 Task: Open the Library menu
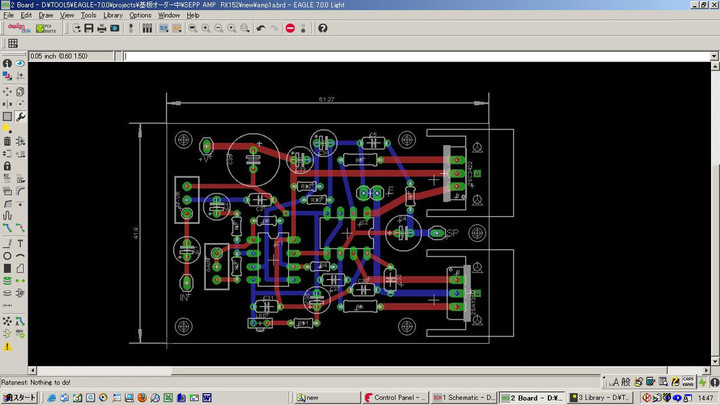tap(112, 16)
